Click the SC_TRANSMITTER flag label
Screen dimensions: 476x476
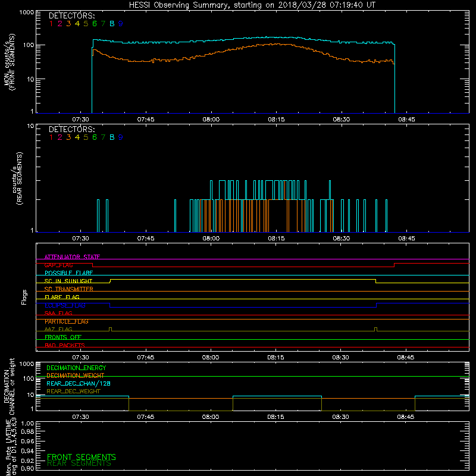(x=69, y=289)
